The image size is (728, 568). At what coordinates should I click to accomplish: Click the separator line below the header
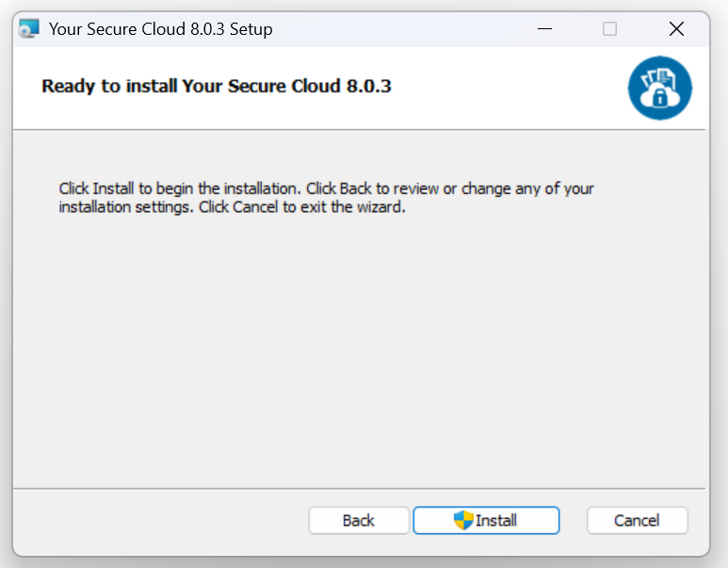point(359,130)
